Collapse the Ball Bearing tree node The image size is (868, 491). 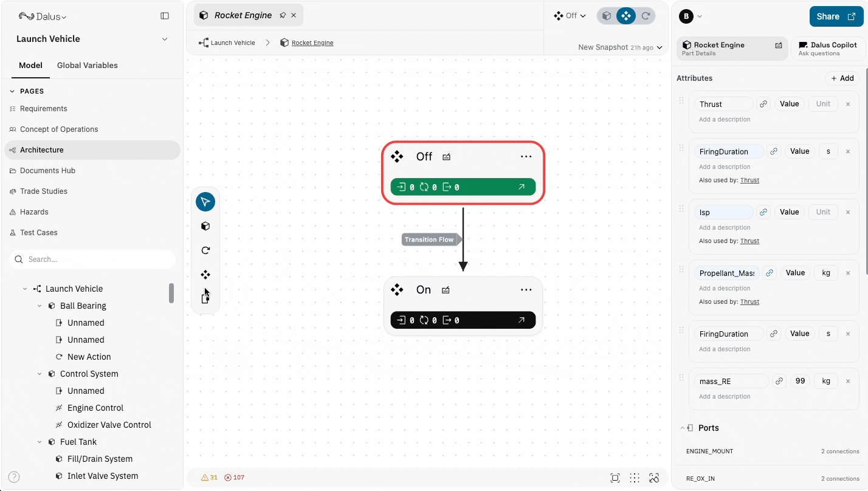point(40,306)
